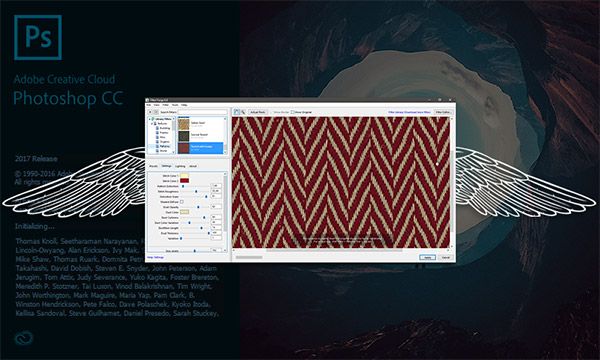The width and height of the screenshot is (600, 360).
Task: Click inside the Search Filters field
Action: click(203, 112)
